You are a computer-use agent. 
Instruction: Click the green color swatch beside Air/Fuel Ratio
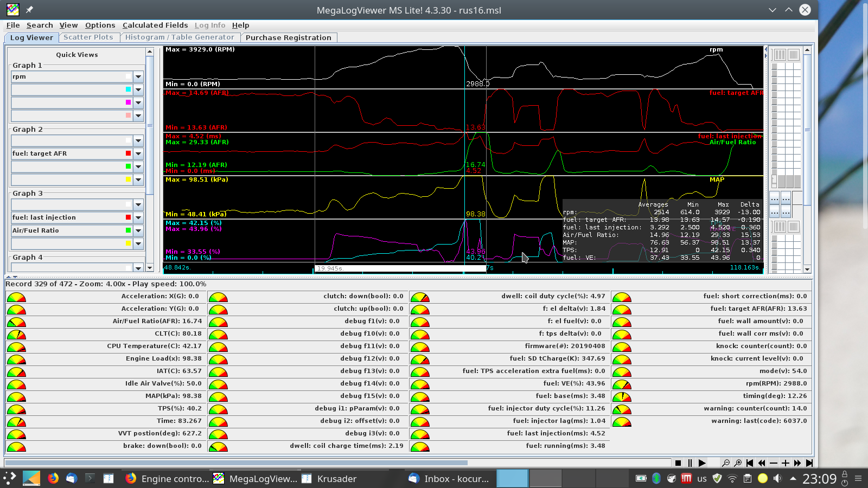pos(128,230)
